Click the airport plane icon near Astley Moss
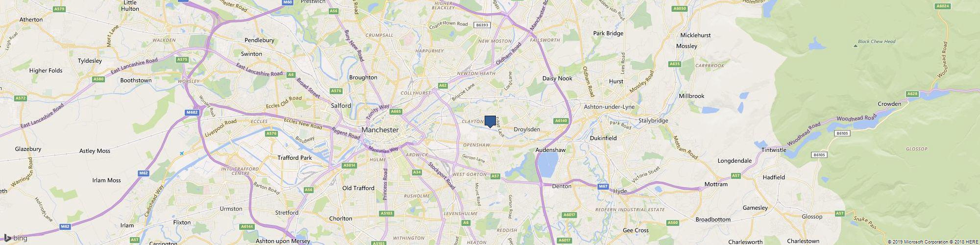 (x=181, y=153)
